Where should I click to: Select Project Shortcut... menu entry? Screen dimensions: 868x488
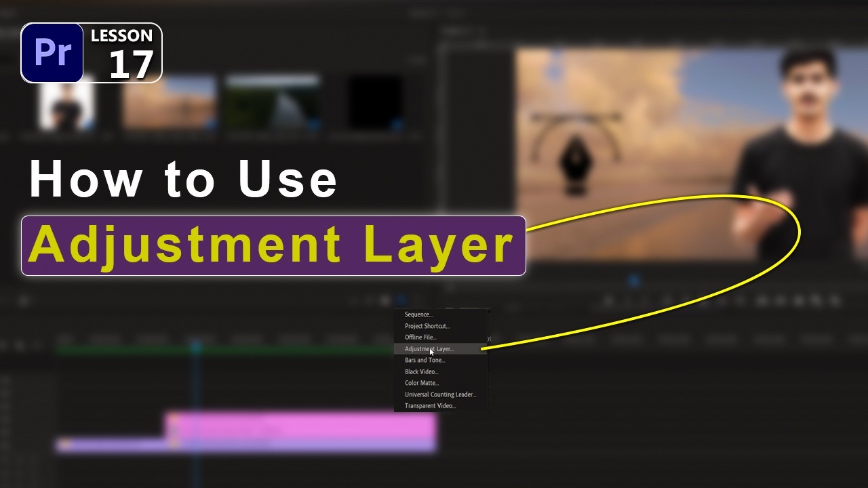point(440,326)
